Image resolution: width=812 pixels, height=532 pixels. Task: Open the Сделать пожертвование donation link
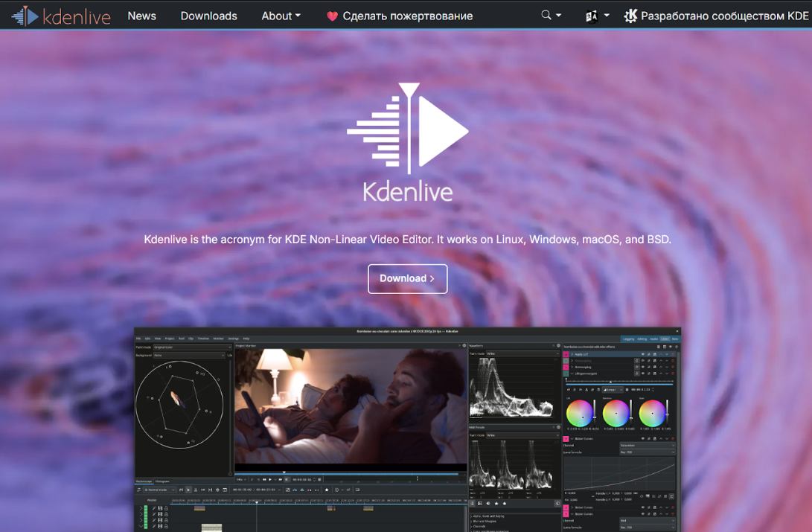[400, 16]
